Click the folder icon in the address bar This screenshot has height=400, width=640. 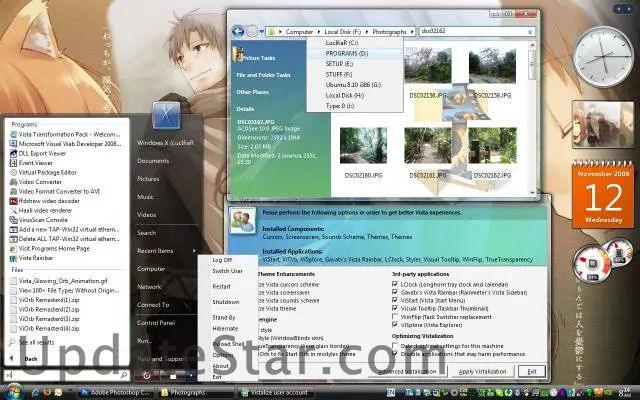(x=271, y=31)
